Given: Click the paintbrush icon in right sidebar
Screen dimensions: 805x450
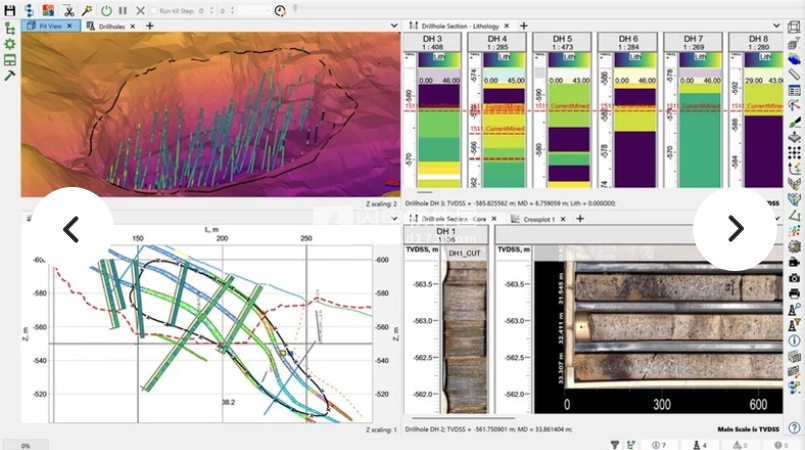Looking at the screenshot, I should [794, 122].
